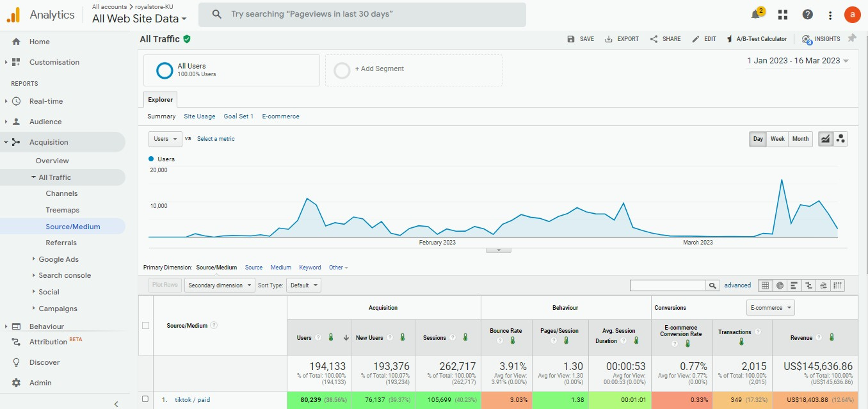Select the pivot table view icon
The width and height of the screenshot is (868, 409).
(838, 285)
